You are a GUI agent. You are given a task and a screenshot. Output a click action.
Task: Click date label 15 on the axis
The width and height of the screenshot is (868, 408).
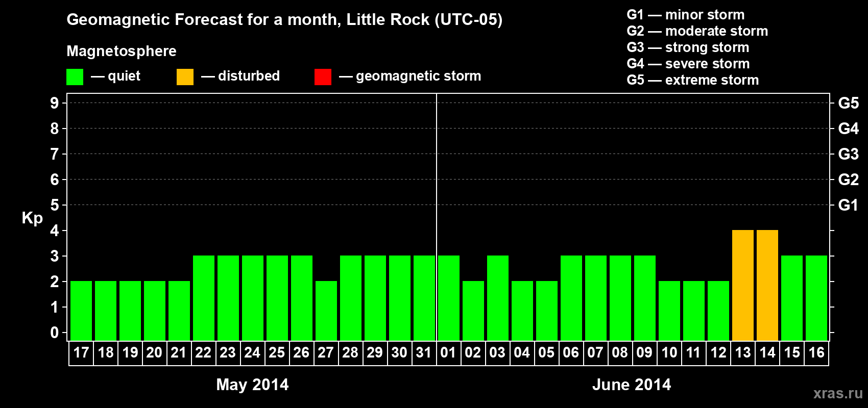pyautogui.click(x=792, y=353)
